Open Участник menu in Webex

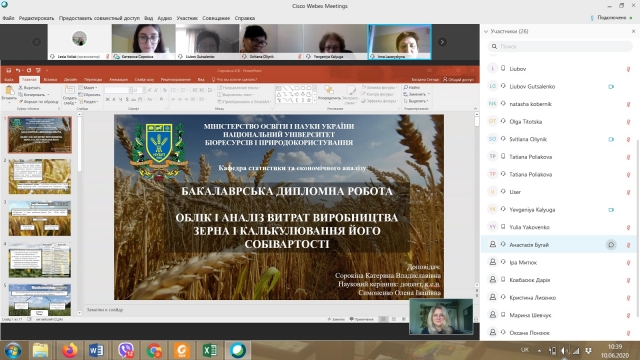click(187, 18)
